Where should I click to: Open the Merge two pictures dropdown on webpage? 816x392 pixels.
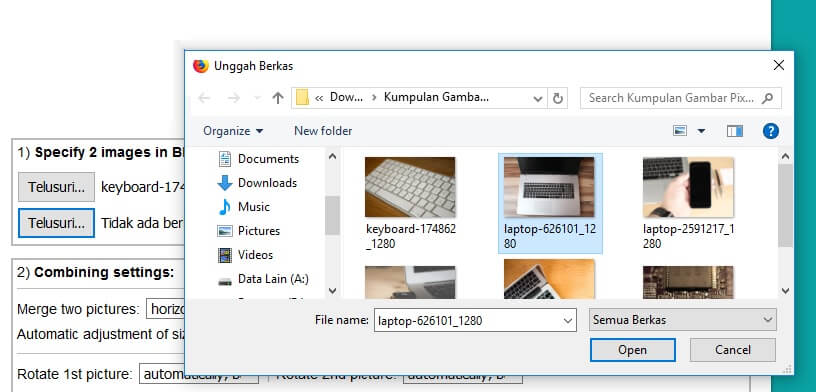click(165, 309)
